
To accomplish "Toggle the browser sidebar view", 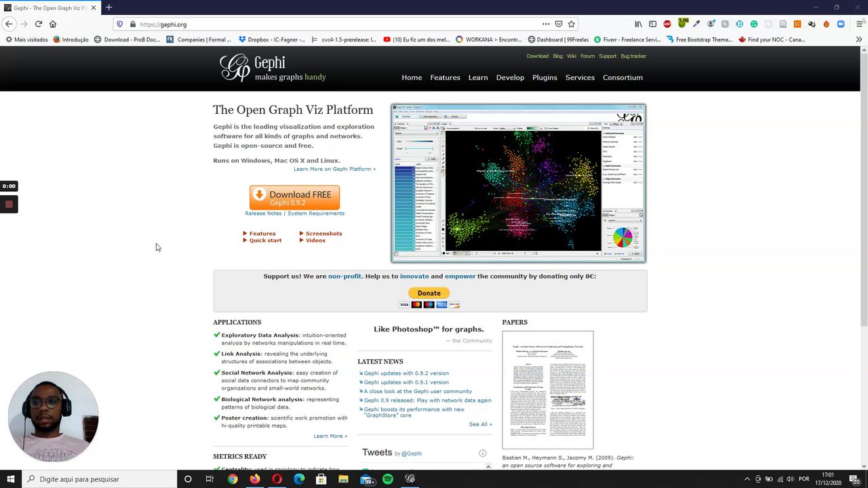I will [652, 24].
